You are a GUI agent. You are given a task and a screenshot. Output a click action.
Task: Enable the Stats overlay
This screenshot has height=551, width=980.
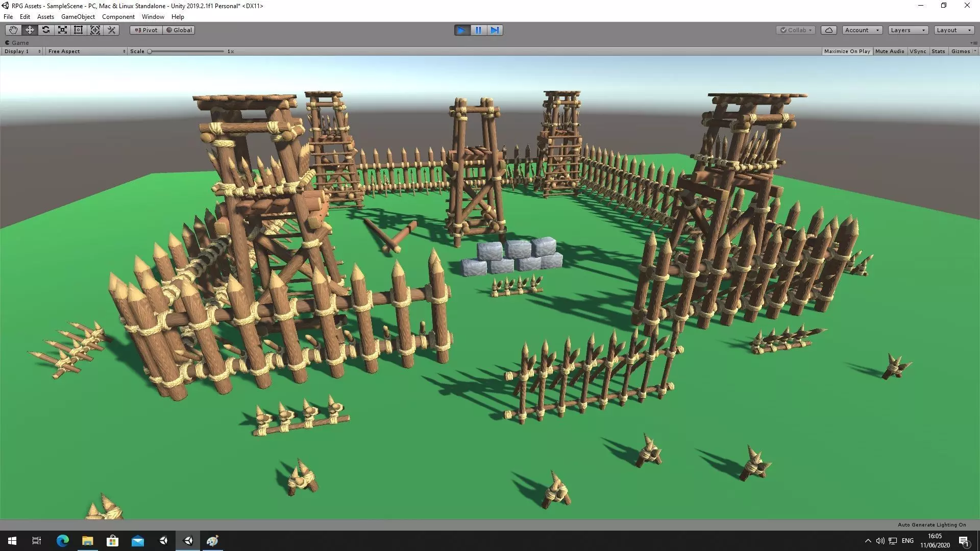coord(938,52)
